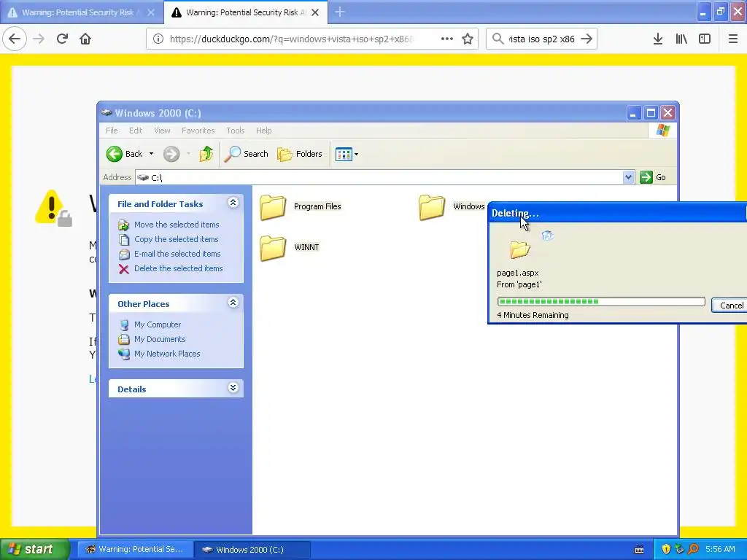Bookmark this page with the star
This screenshot has height=560, width=747.
tap(468, 39)
